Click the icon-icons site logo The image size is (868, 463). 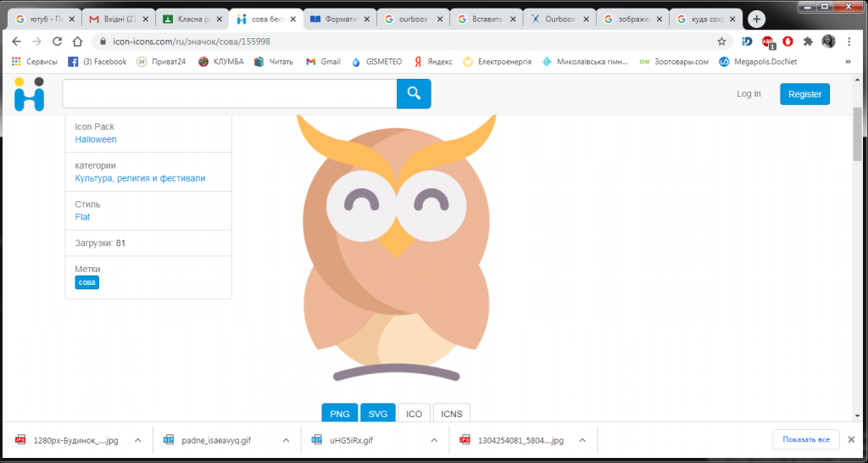pos(29,94)
